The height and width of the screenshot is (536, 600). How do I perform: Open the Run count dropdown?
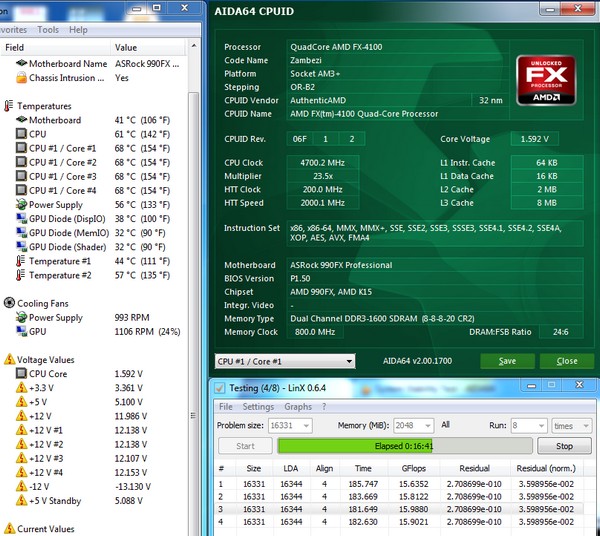pyautogui.click(x=529, y=425)
